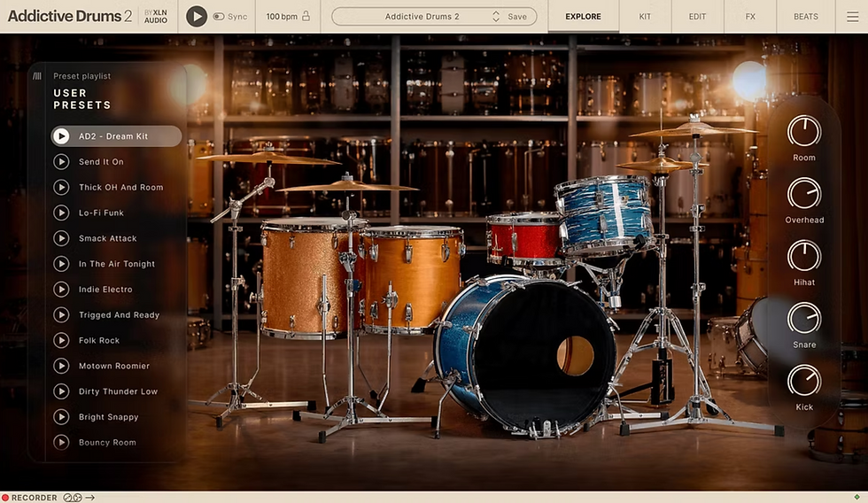The width and height of the screenshot is (868, 503).
Task: Preview the Indie Electro preset
Action: 61,289
